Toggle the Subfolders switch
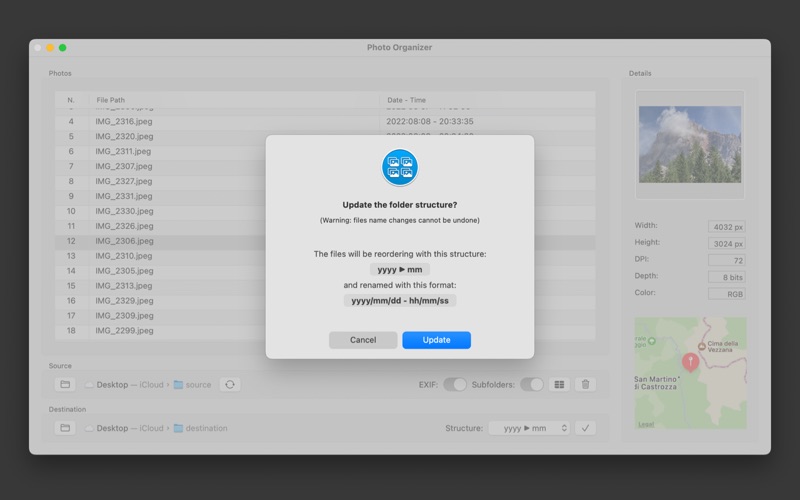The width and height of the screenshot is (800, 500). pos(532,384)
